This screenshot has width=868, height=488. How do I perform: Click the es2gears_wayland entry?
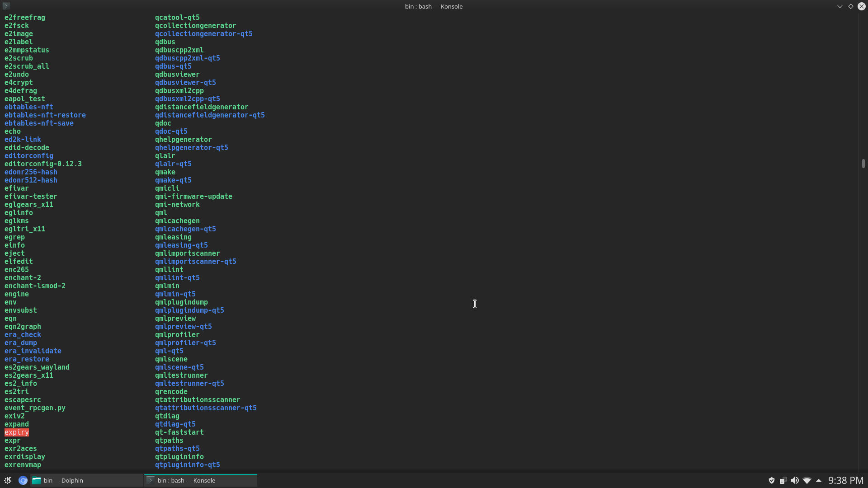(37, 367)
